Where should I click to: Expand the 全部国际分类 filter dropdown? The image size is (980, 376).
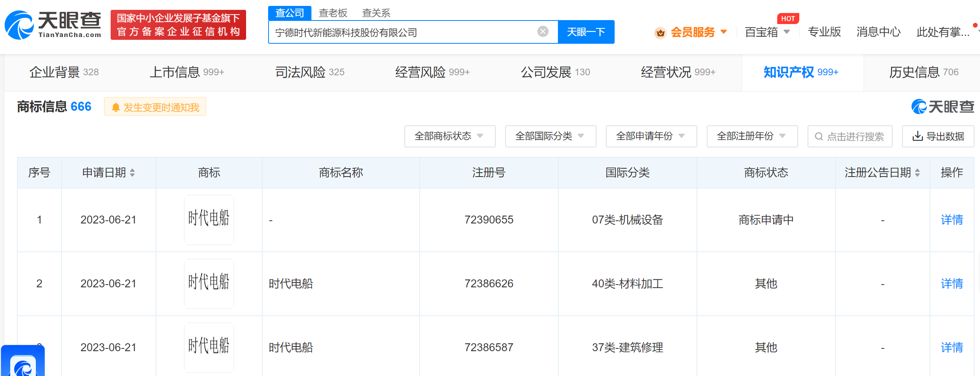[x=550, y=136]
